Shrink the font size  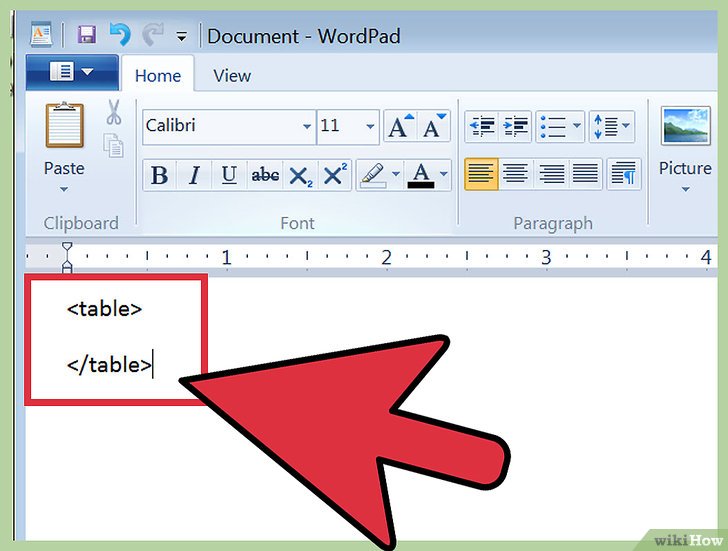coord(434,126)
